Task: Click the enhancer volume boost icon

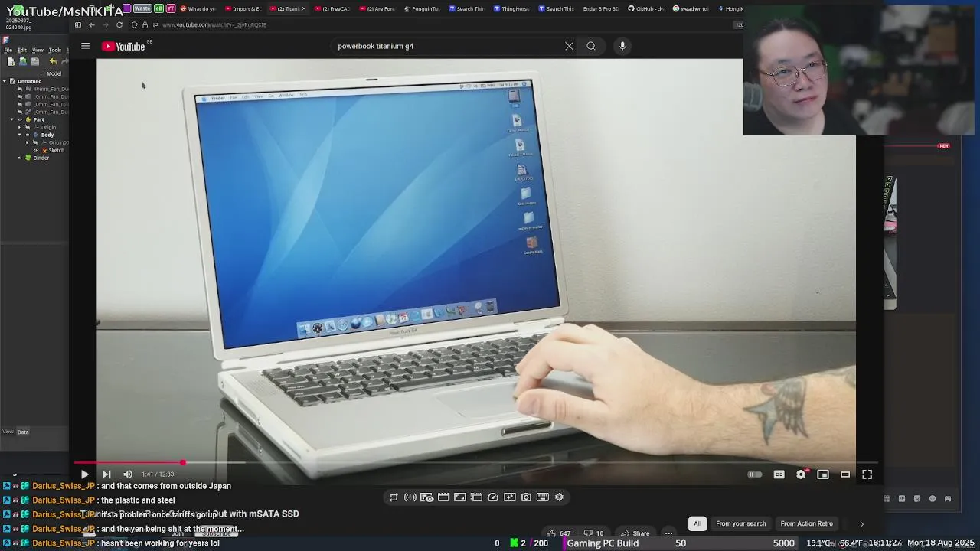Action: click(x=410, y=497)
